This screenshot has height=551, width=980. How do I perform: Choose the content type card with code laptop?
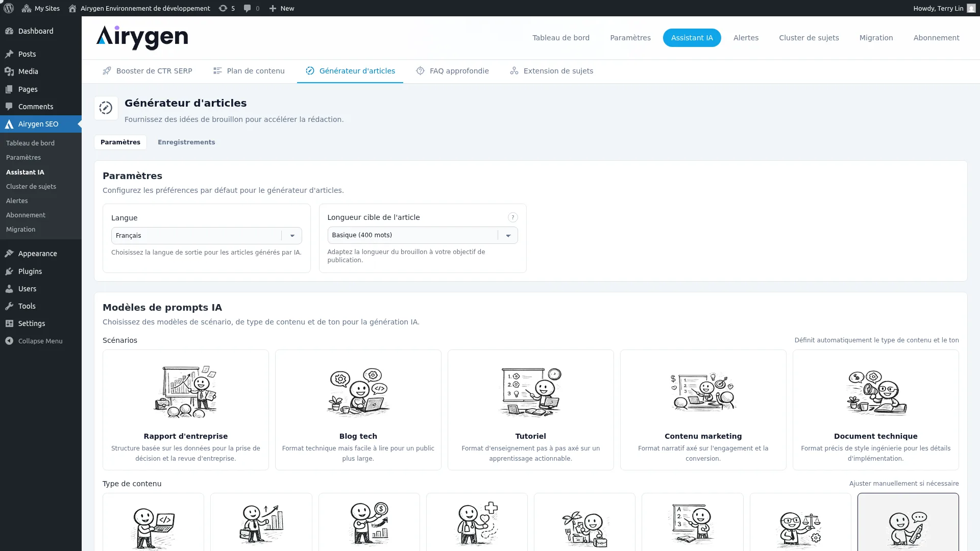click(x=153, y=522)
